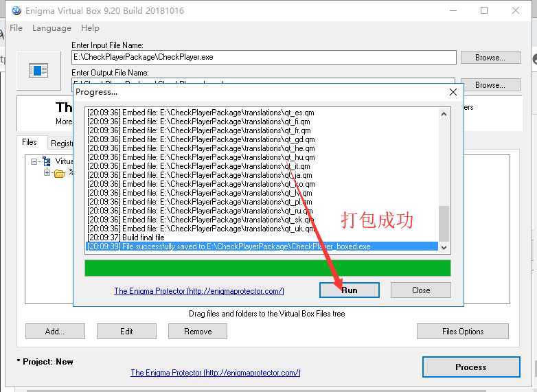Viewport: 537px width, 392px height.
Task: Select the log line for qt_ko.qm
Action: (x=262, y=184)
